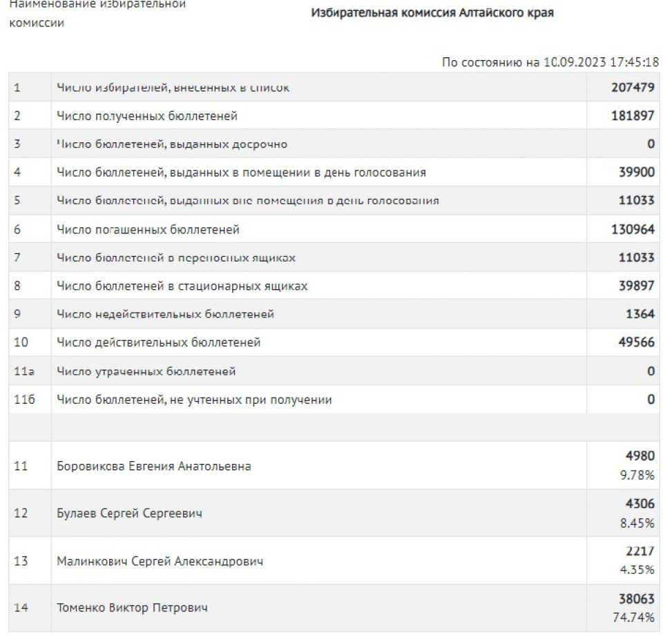Click the percentage 8.45%
This screenshot has width=663, height=644.
[637, 523]
